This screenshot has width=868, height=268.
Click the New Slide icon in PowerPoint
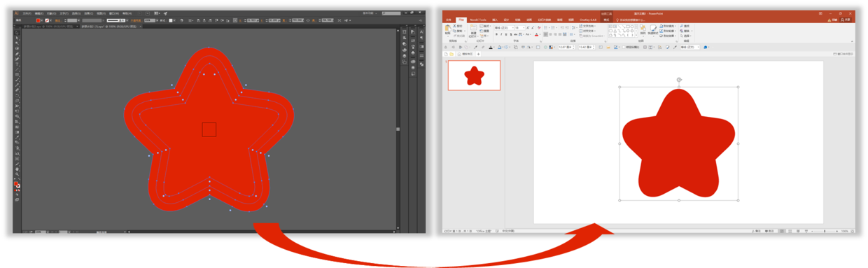(x=473, y=29)
